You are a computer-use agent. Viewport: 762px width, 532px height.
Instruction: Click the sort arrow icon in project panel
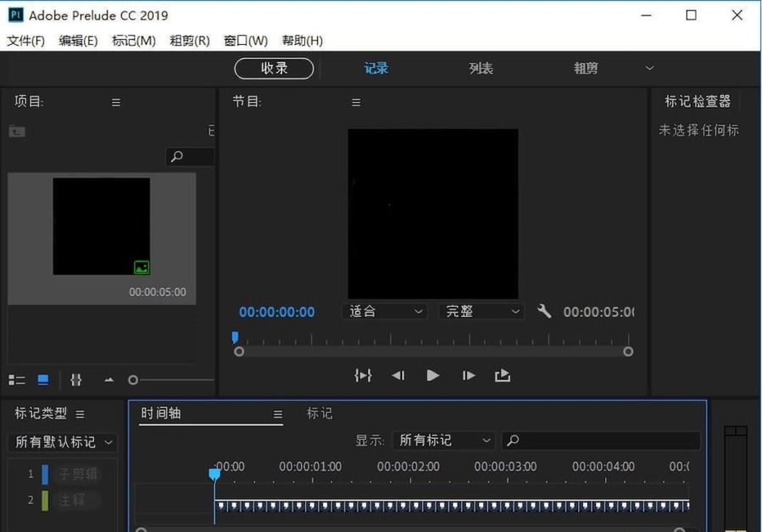pyautogui.click(x=108, y=380)
